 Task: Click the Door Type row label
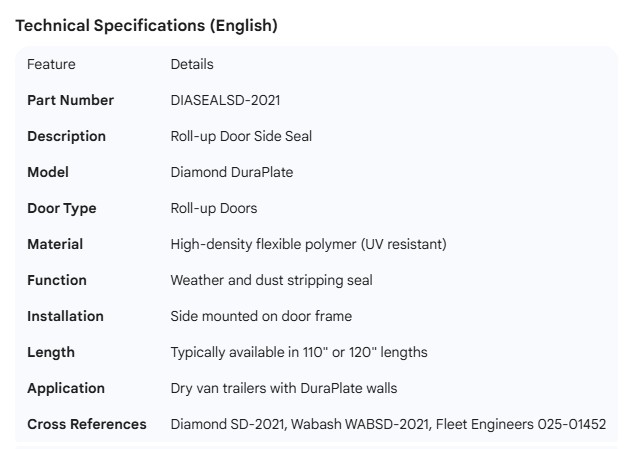tap(61, 208)
